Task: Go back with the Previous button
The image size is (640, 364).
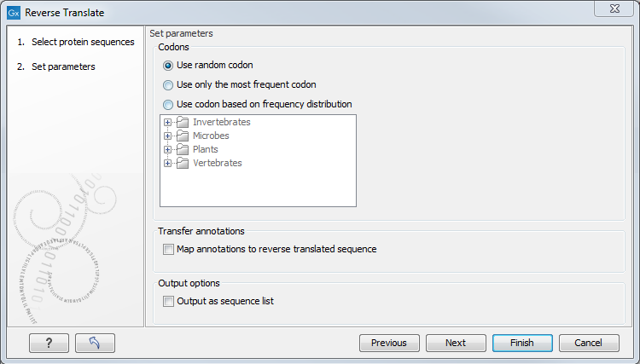Action: coord(388,343)
